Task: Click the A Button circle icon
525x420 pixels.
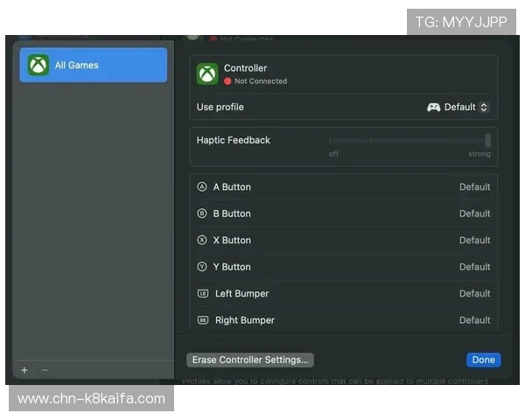Action: point(202,186)
